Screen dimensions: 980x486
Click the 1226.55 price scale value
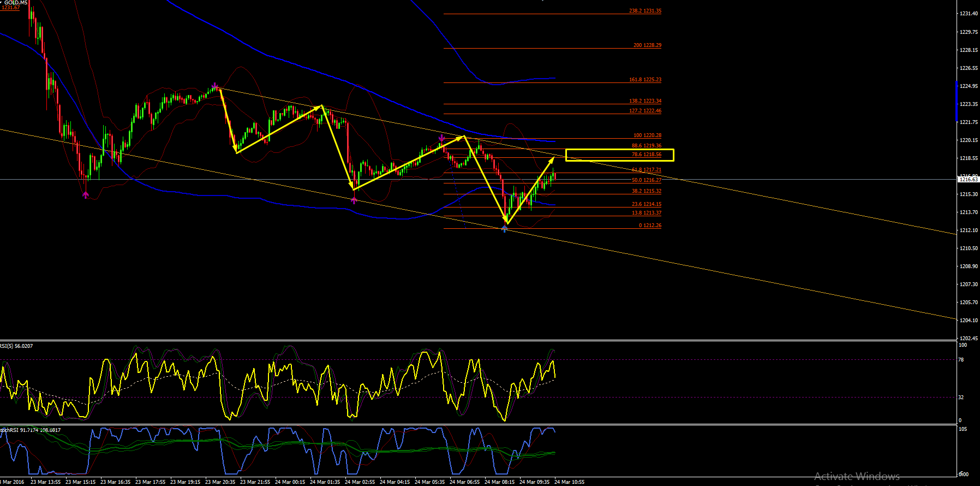(x=969, y=68)
